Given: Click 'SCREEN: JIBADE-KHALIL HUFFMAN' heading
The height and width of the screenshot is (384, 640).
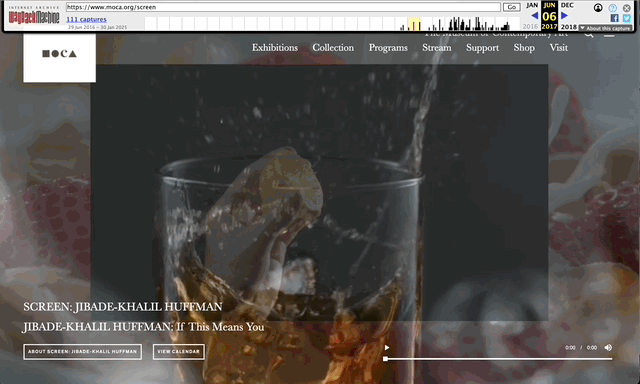Looking at the screenshot, I should [123, 307].
